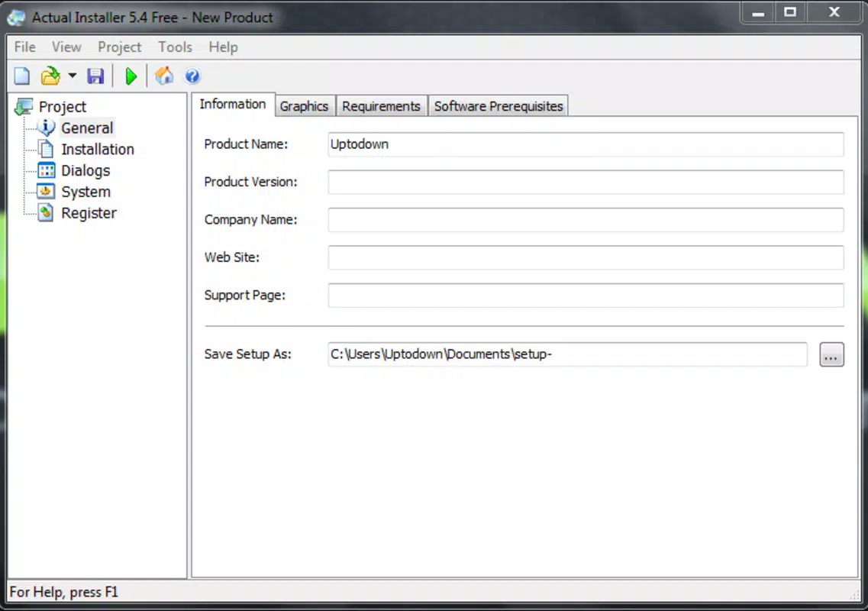Click the 'Product Name:' label

click(246, 144)
